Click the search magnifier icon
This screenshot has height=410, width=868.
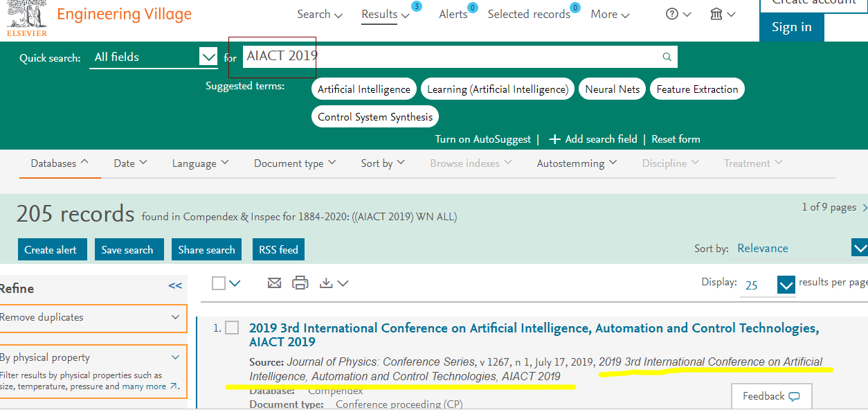pos(667,57)
